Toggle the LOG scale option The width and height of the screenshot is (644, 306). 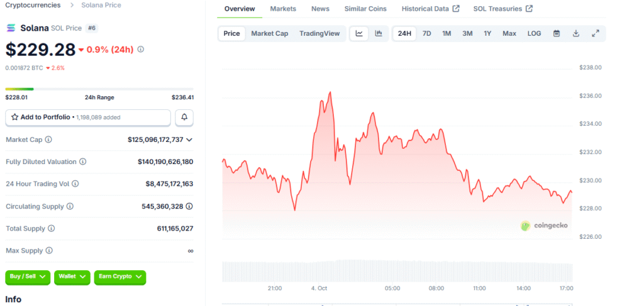534,33
